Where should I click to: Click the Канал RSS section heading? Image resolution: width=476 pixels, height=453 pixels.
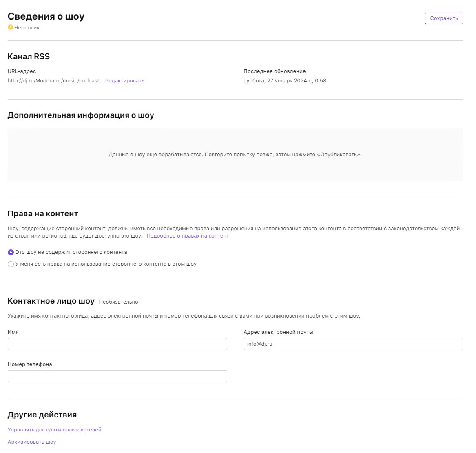click(x=29, y=57)
